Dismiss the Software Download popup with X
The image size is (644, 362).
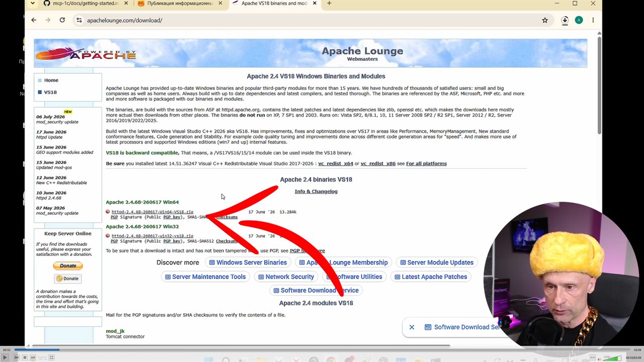pyautogui.click(x=412, y=327)
